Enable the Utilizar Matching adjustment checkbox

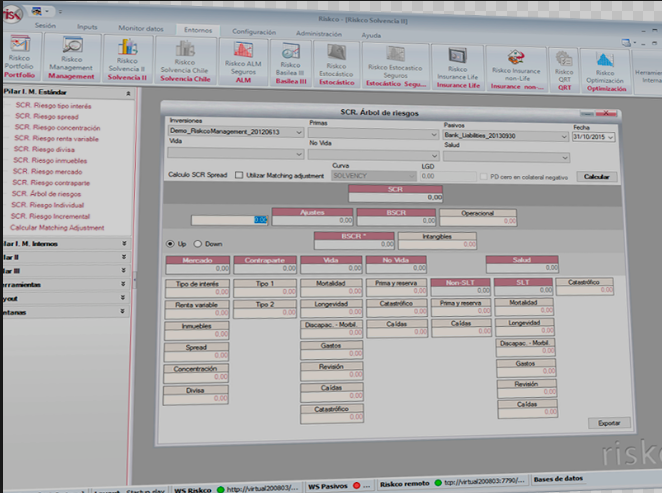click(238, 175)
